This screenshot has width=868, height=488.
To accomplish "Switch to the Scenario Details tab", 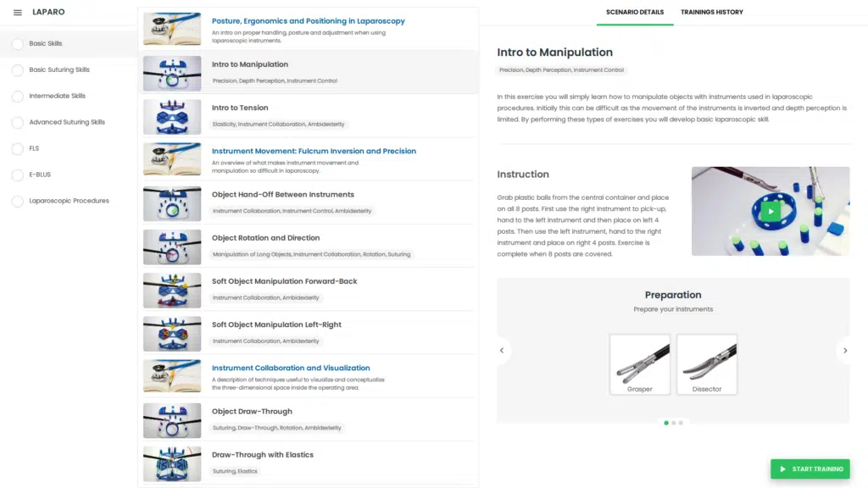I will (x=635, y=12).
